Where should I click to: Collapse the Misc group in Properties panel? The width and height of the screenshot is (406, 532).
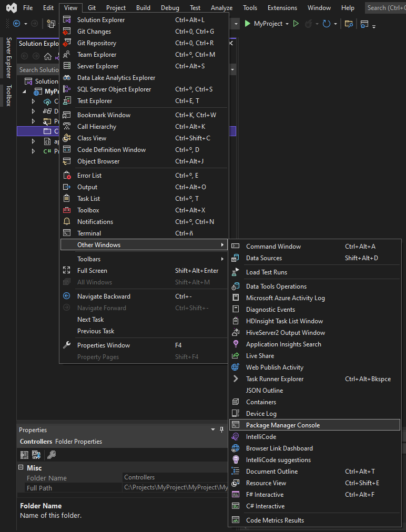[x=21, y=468]
